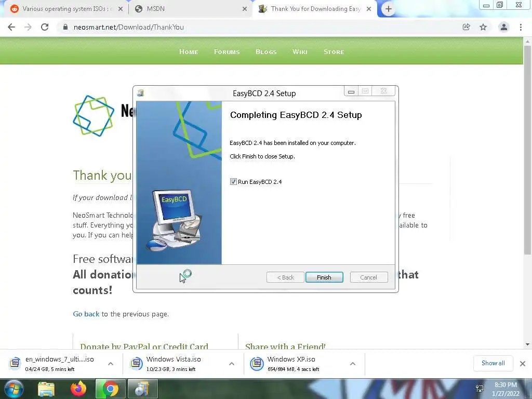Close the Various operating system ISOs tab
This screenshot has height=399, width=532.
pyautogui.click(x=121, y=9)
